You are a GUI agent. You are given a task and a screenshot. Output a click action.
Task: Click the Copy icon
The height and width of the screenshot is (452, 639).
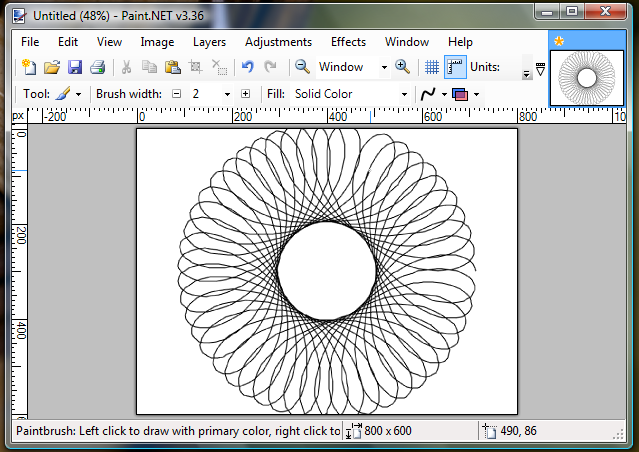149,67
